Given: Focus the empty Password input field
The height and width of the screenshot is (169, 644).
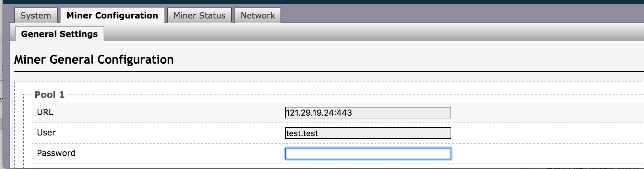Looking at the screenshot, I should click(368, 154).
